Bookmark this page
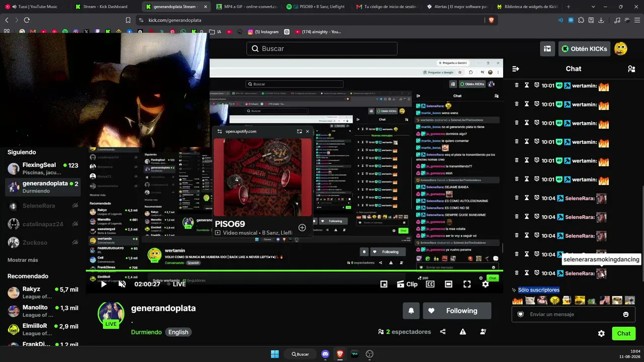 coord(128,20)
